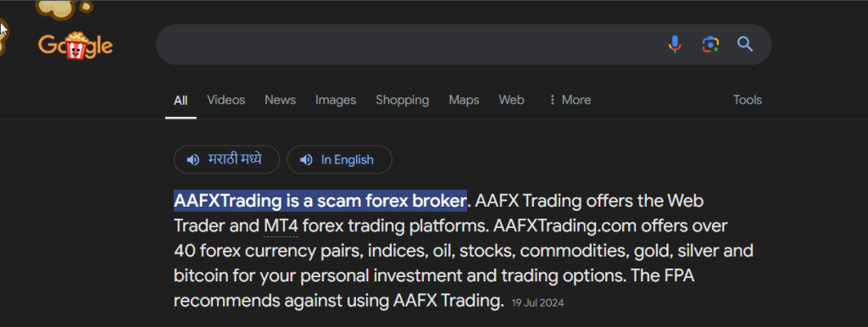This screenshot has height=327, width=868.
Task: Click inside the Google search text field
Action: coord(409,44)
